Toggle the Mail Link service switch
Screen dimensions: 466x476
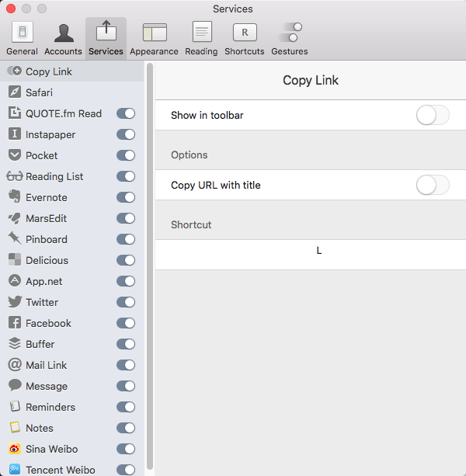(x=126, y=365)
